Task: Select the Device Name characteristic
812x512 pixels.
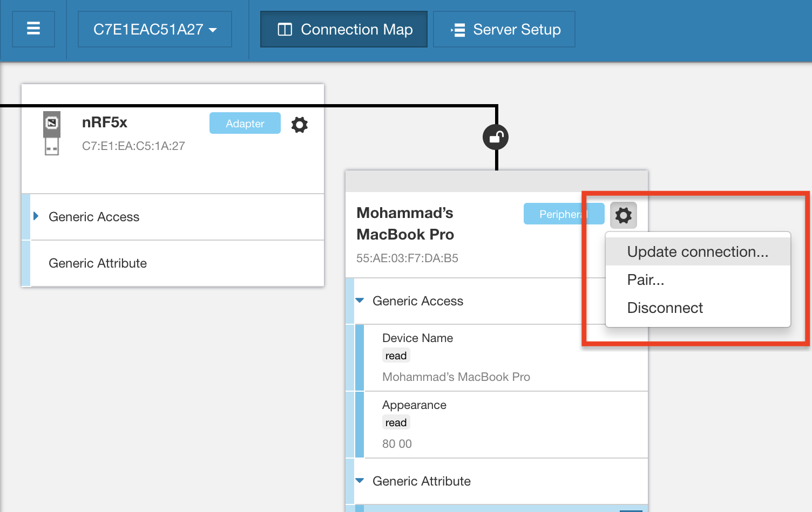Action: click(417, 338)
